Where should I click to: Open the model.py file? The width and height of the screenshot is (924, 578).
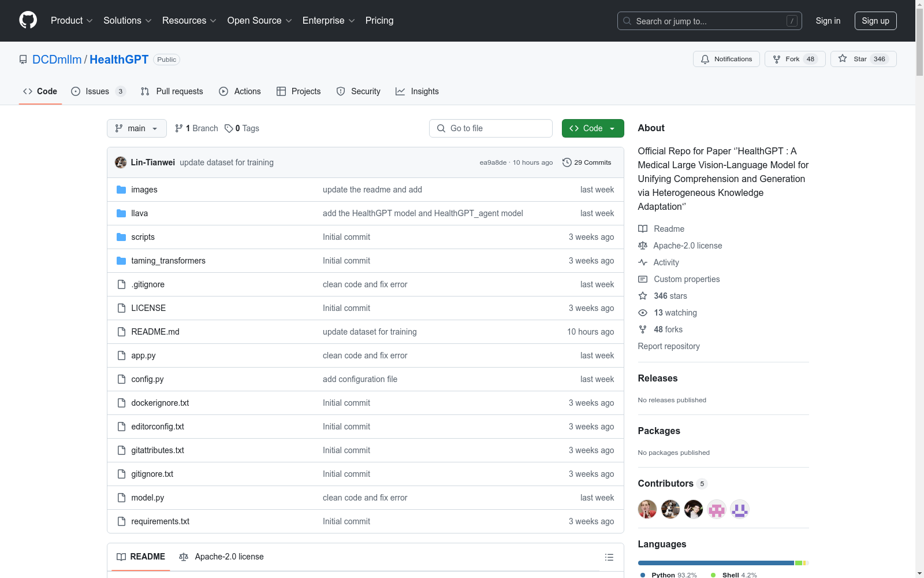pos(148,498)
